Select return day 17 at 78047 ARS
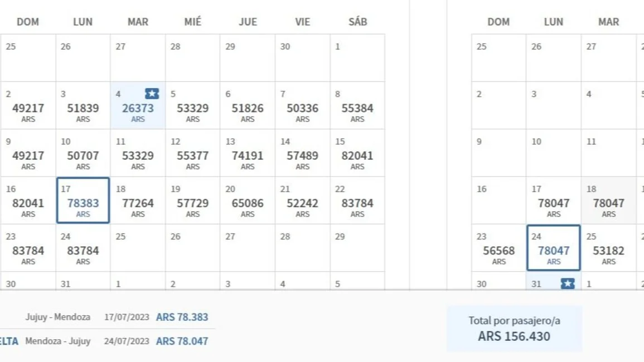Viewport: 644px width, 362px height. pyautogui.click(x=554, y=200)
